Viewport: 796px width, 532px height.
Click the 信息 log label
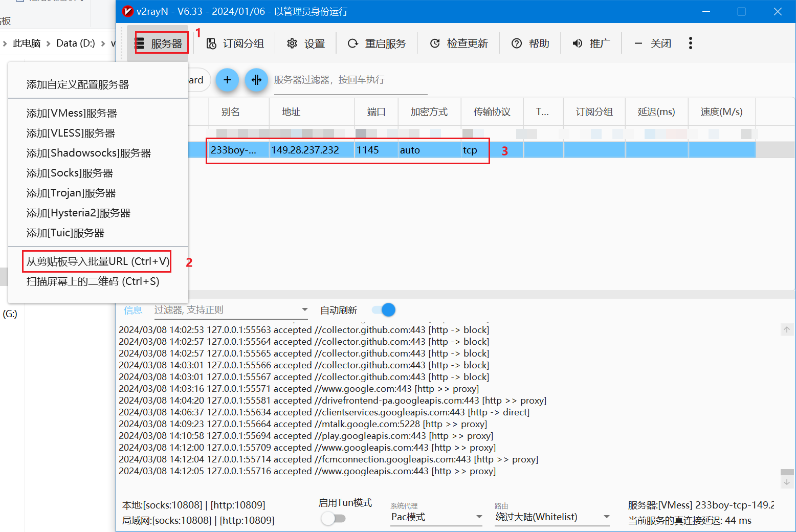[x=133, y=310]
